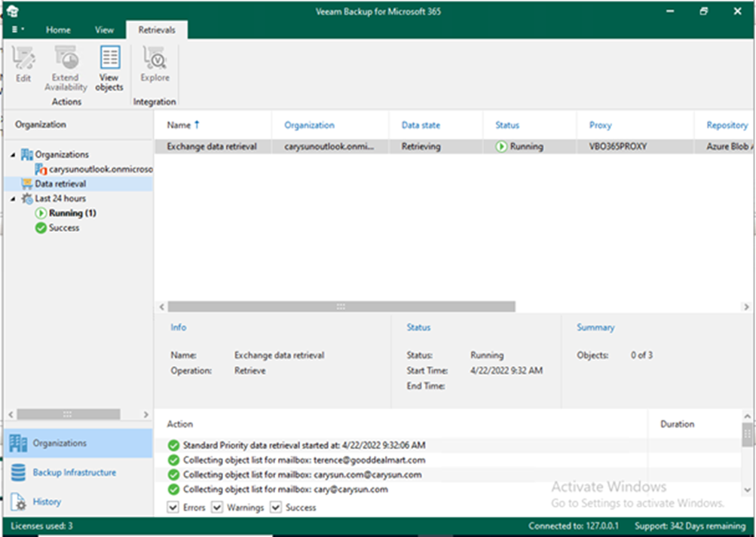The height and width of the screenshot is (537, 756).
Task: Open the main application menu button
Action: [17, 29]
